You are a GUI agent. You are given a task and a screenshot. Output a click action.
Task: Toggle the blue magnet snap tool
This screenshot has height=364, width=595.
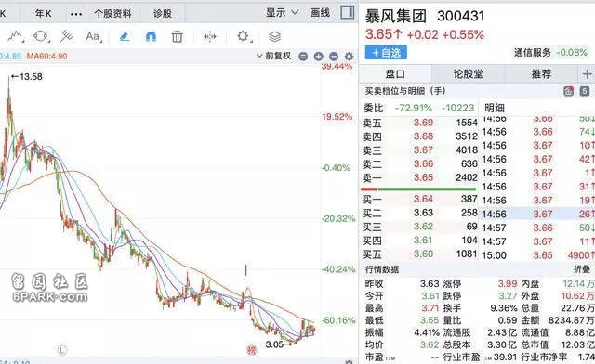pyautogui.click(x=151, y=37)
